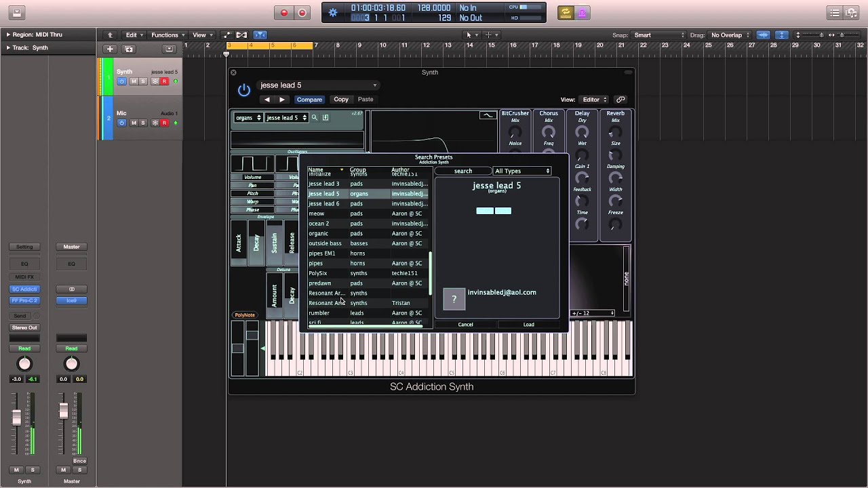
Task: Open the Note Pads and browsers button
Action: click(x=852, y=13)
